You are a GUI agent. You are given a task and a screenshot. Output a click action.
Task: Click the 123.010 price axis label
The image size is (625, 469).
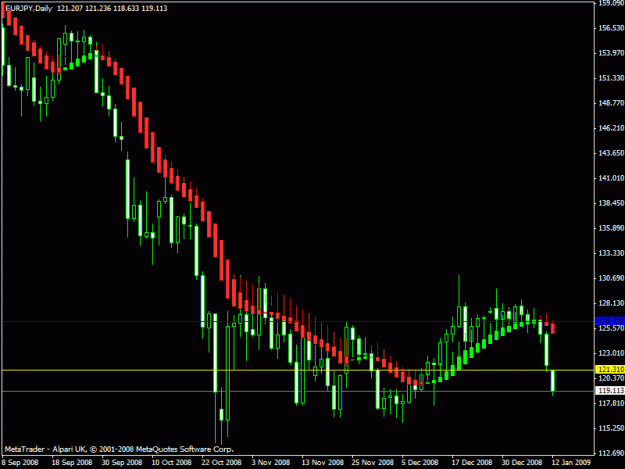click(x=611, y=353)
